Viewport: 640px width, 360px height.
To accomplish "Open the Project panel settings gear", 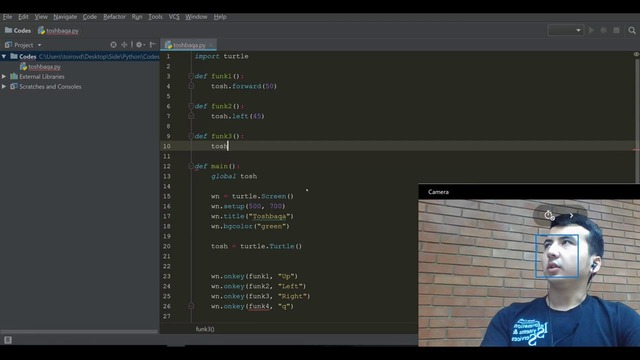I will click(140, 44).
